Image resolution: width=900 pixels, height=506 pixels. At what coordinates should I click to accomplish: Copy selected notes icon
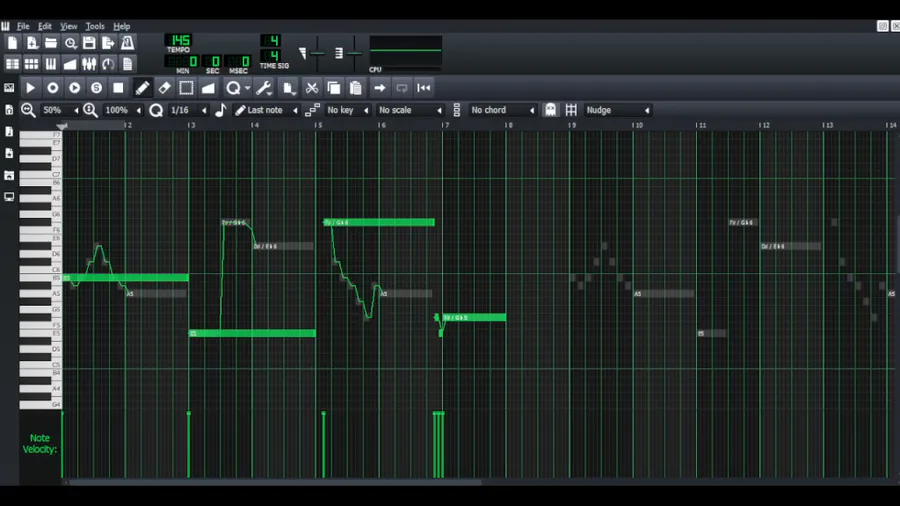pyautogui.click(x=333, y=88)
